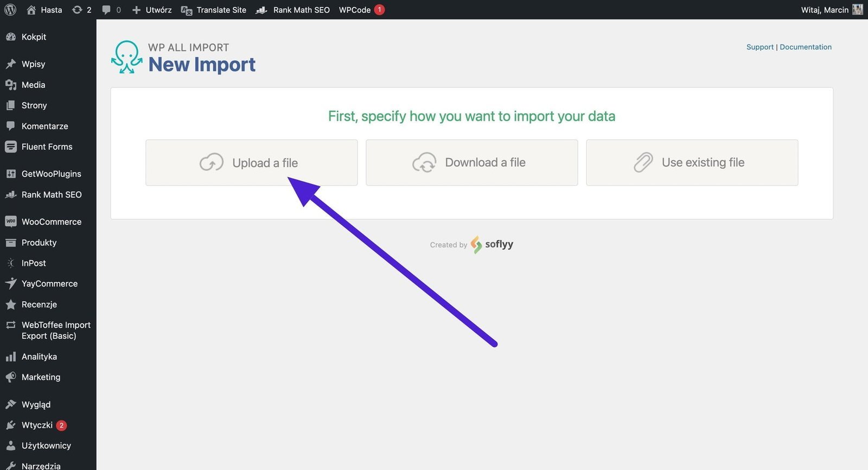Select the Use existing file option

692,163
